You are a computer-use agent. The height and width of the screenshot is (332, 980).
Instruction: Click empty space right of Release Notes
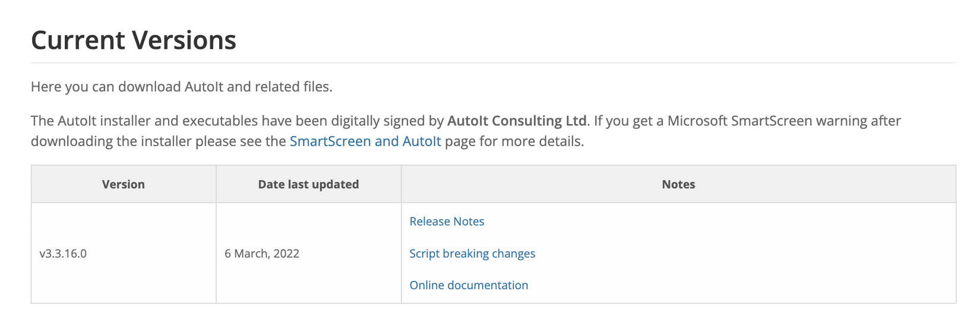tap(713, 222)
